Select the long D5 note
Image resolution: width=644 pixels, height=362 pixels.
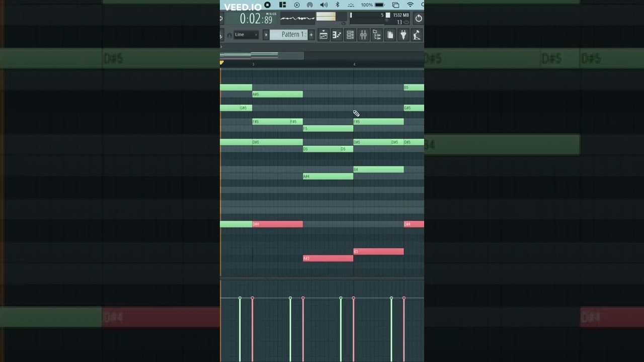point(321,149)
